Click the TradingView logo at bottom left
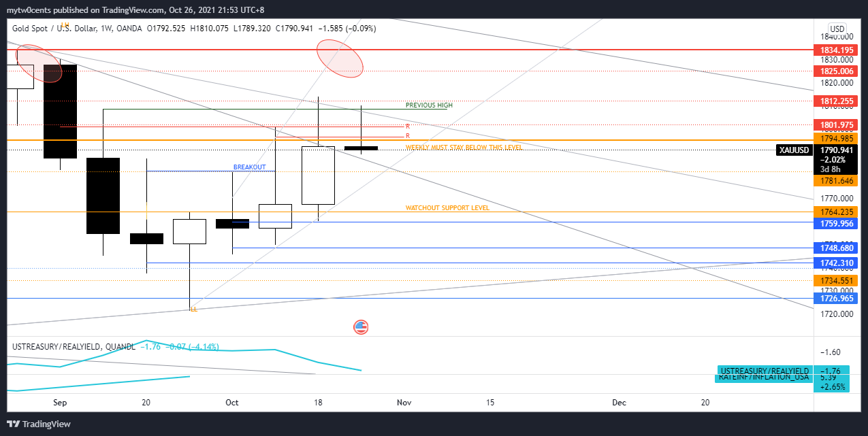The width and height of the screenshot is (868, 436). tap(38, 424)
